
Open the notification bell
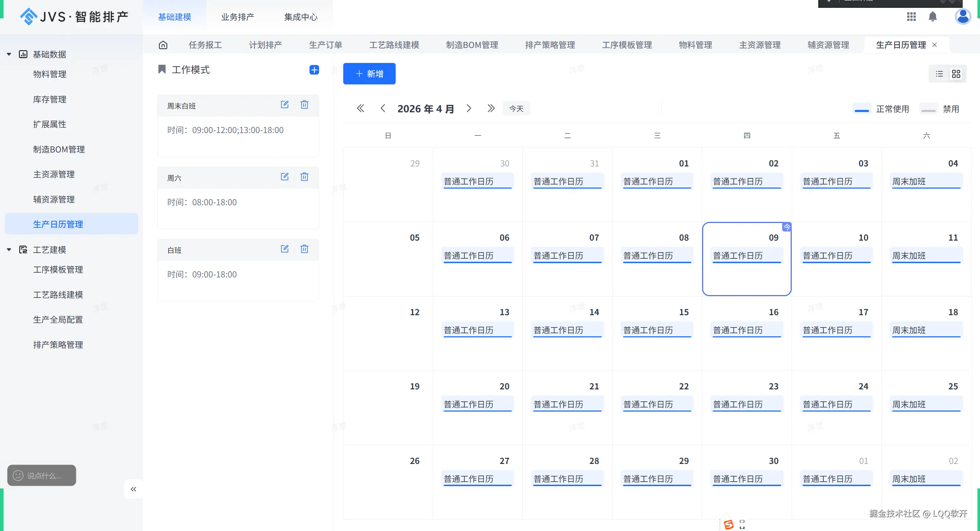pos(932,16)
